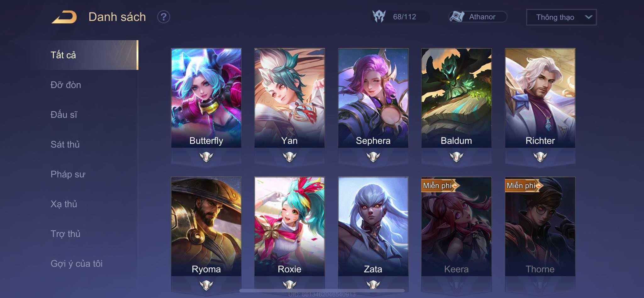Click Butterfly's mastery badge icon

pyautogui.click(x=206, y=156)
